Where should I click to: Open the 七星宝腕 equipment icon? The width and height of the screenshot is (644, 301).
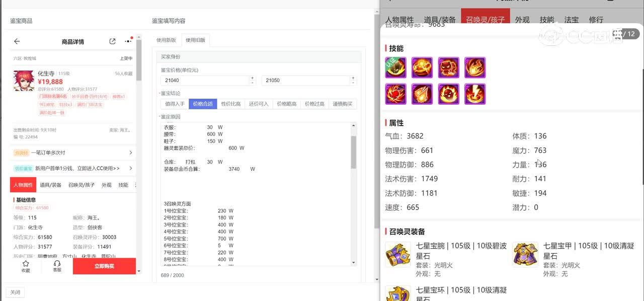pos(398,254)
